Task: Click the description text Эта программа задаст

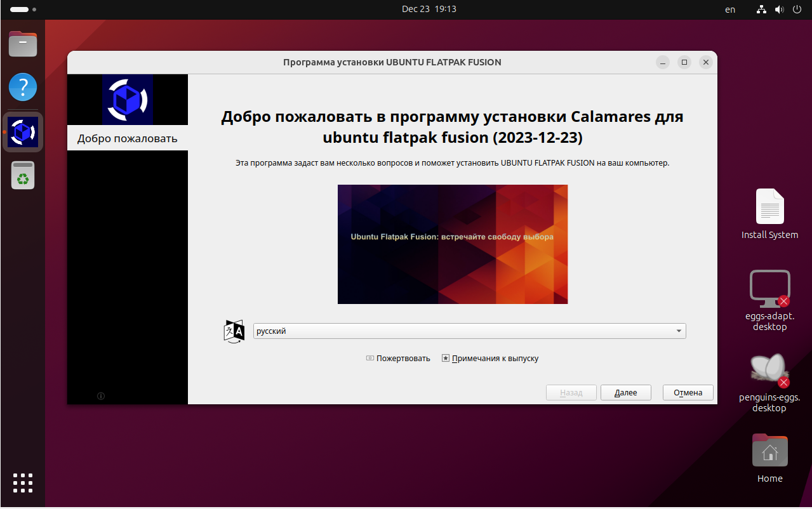Action: point(453,163)
